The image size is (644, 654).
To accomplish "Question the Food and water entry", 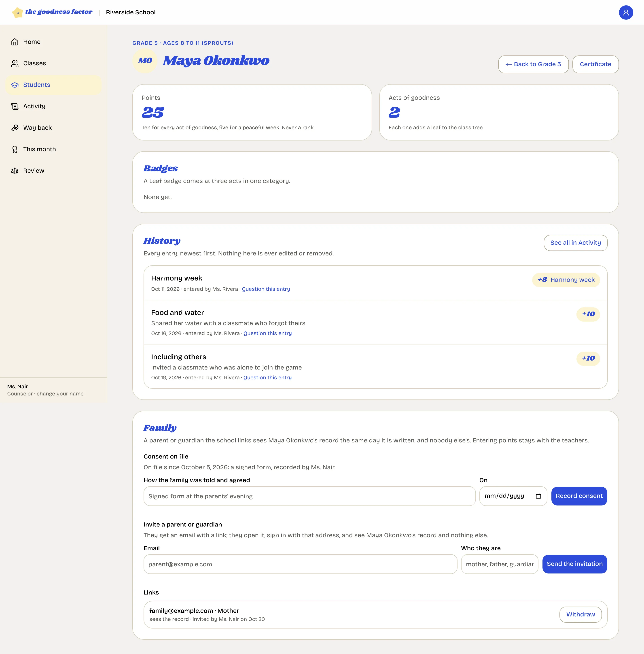I will click(267, 333).
